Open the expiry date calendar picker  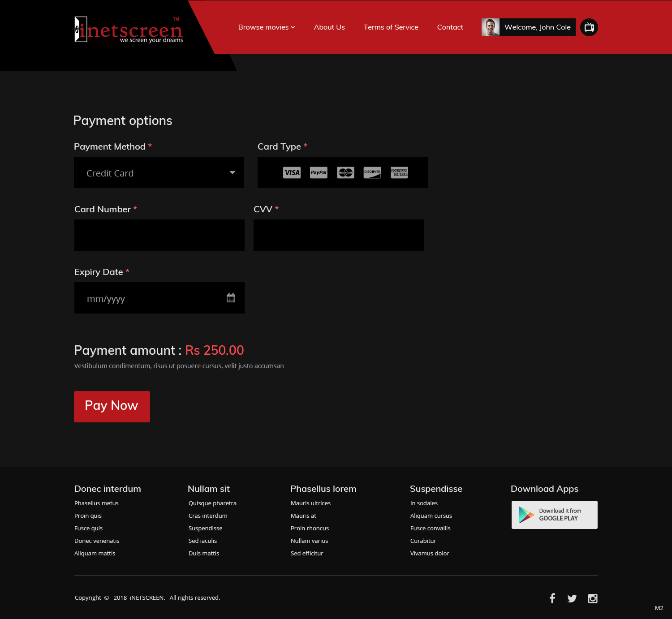point(231,297)
